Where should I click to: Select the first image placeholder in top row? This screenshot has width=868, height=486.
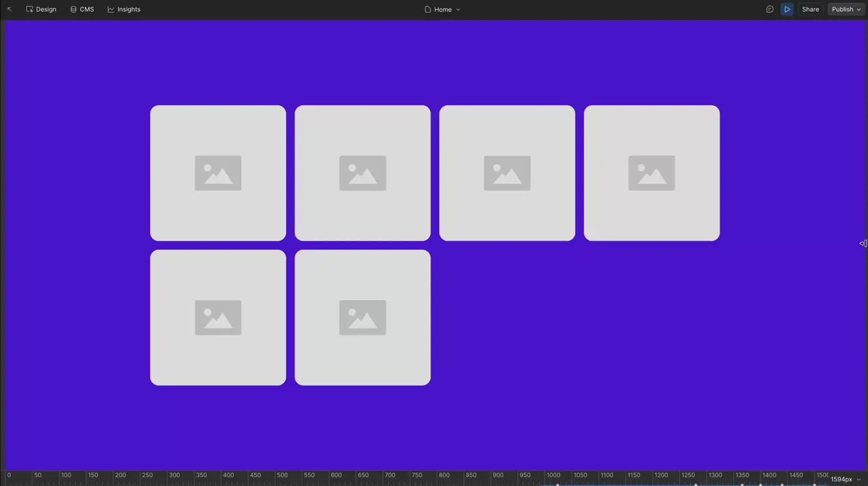[218, 173]
